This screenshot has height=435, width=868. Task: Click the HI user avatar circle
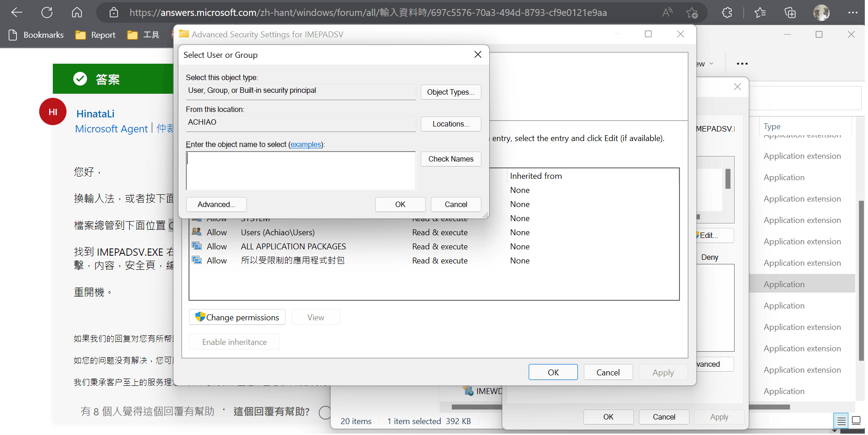click(53, 112)
